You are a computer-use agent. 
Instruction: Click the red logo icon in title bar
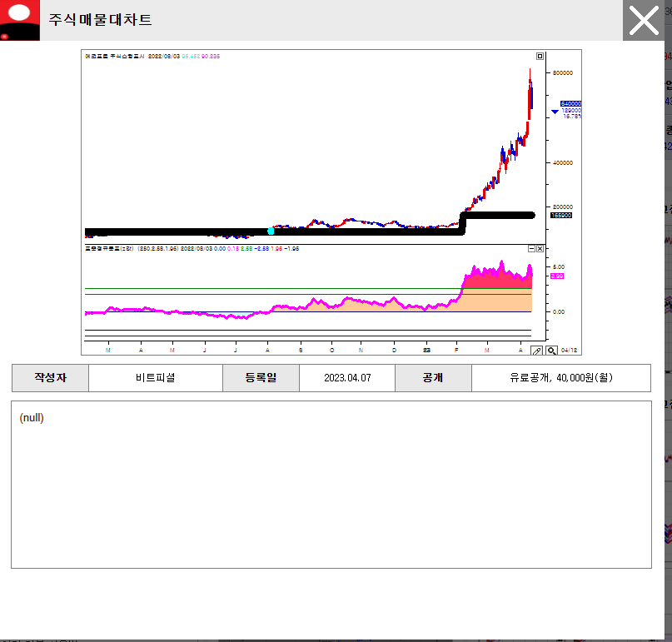[x=19, y=20]
